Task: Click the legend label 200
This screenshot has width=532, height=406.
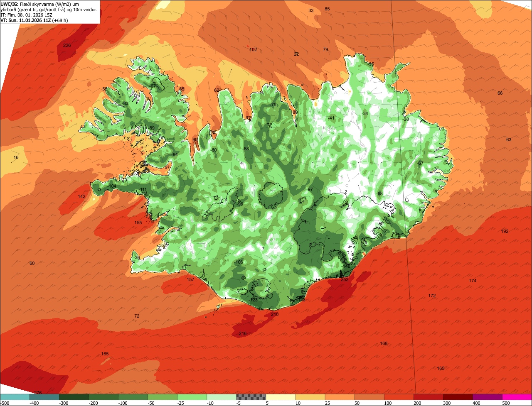Action: (417, 403)
